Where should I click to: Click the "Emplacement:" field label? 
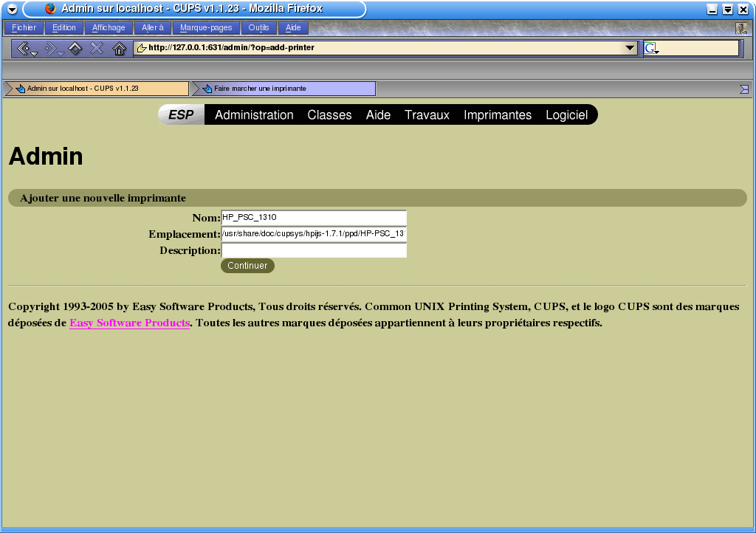point(184,234)
